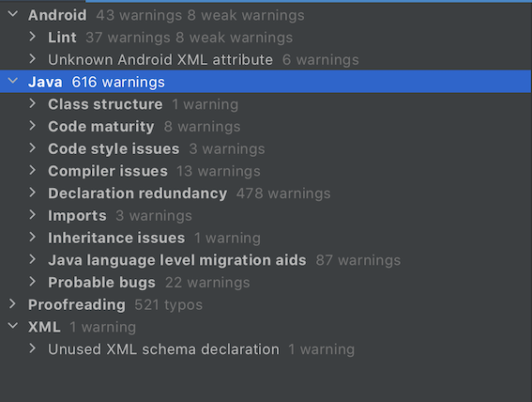The image size is (532, 402).
Task: Expand the Inheritance issues node
Action: coord(33,238)
